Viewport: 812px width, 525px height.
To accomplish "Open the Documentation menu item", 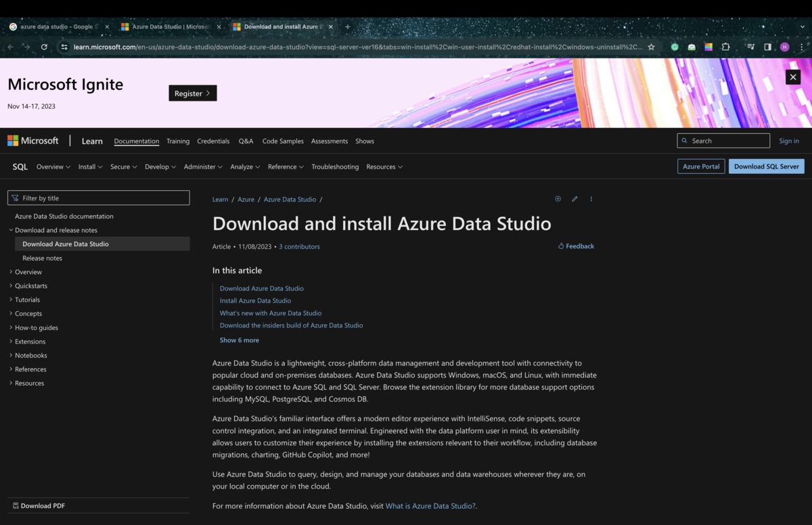I will [136, 141].
